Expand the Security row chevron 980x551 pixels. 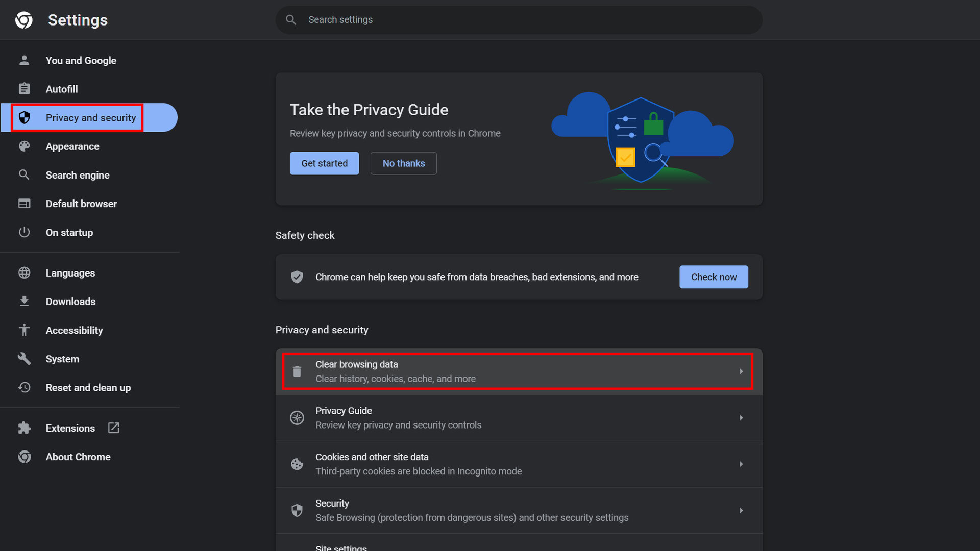click(741, 510)
